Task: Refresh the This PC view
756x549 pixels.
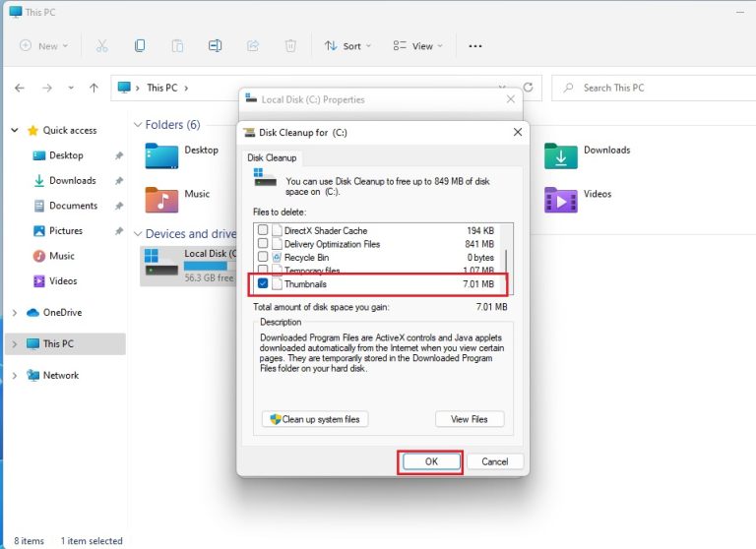Action: tap(529, 88)
